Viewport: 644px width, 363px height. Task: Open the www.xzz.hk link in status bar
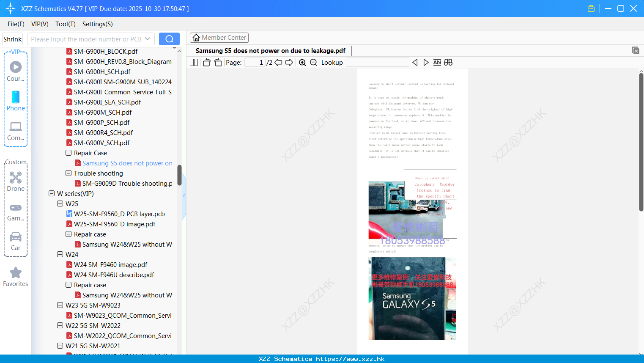click(350, 359)
